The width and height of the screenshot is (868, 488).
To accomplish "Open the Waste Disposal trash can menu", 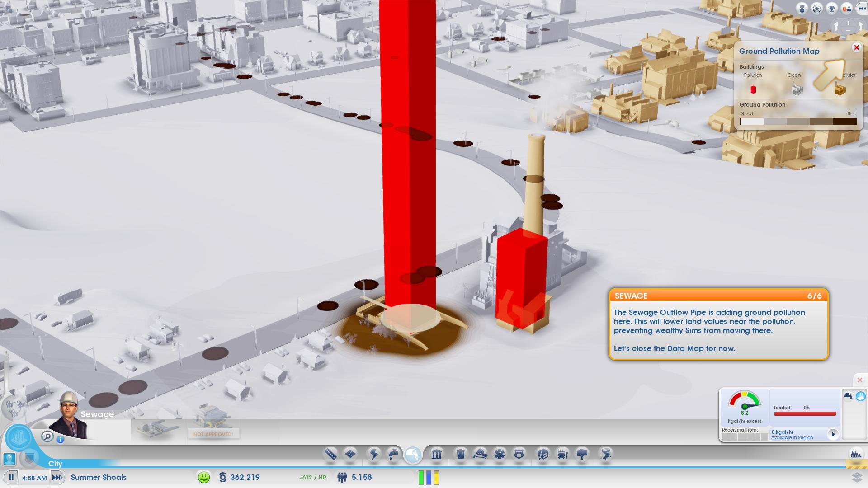I will click(460, 454).
